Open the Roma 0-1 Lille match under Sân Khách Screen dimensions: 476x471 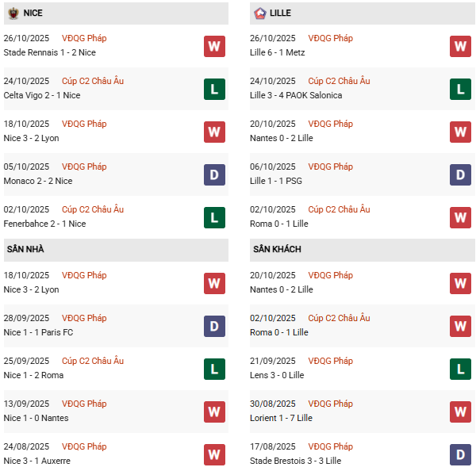tap(278, 332)
